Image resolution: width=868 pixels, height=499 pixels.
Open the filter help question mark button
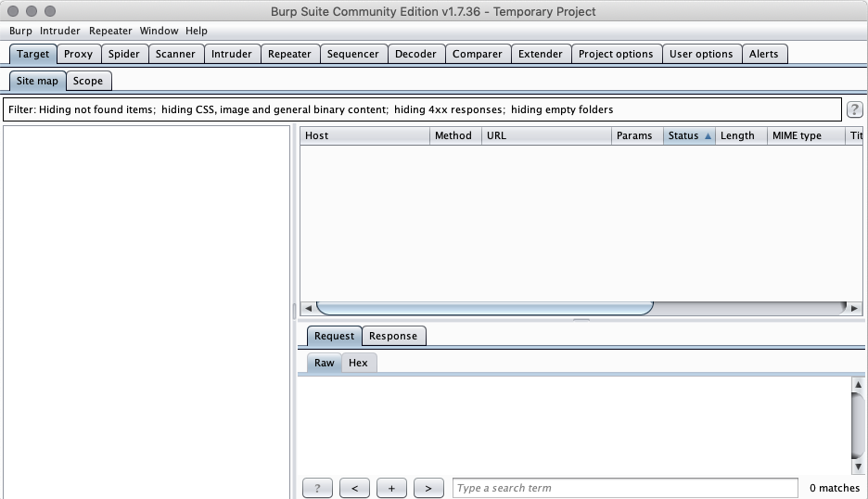[854, 109]
